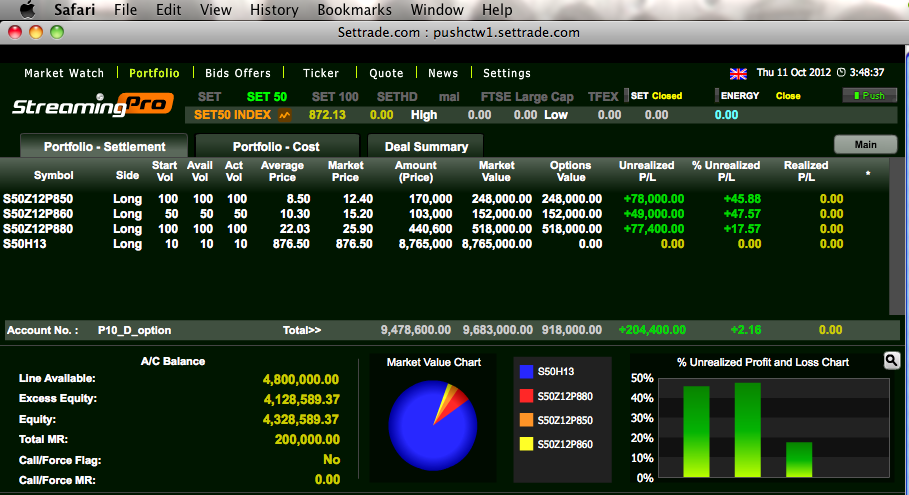Open the Deal Summary tab
Viewport: 909px width, 495px height.
426,146
